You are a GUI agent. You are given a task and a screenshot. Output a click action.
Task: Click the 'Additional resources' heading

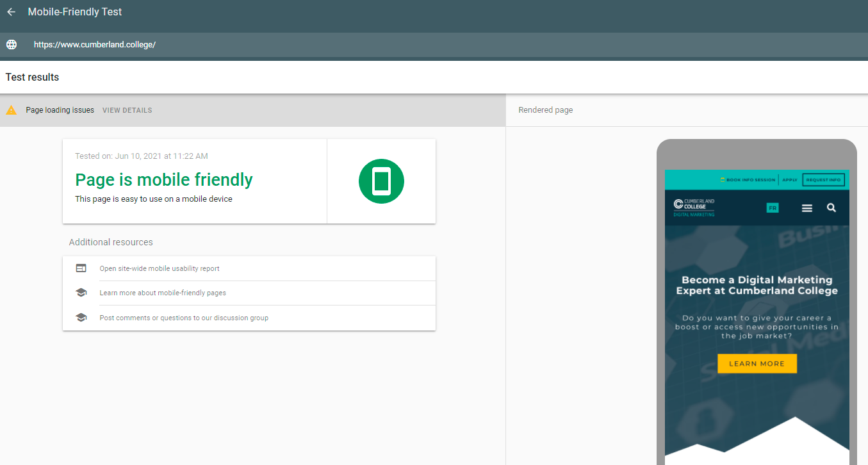pos(111,242)
